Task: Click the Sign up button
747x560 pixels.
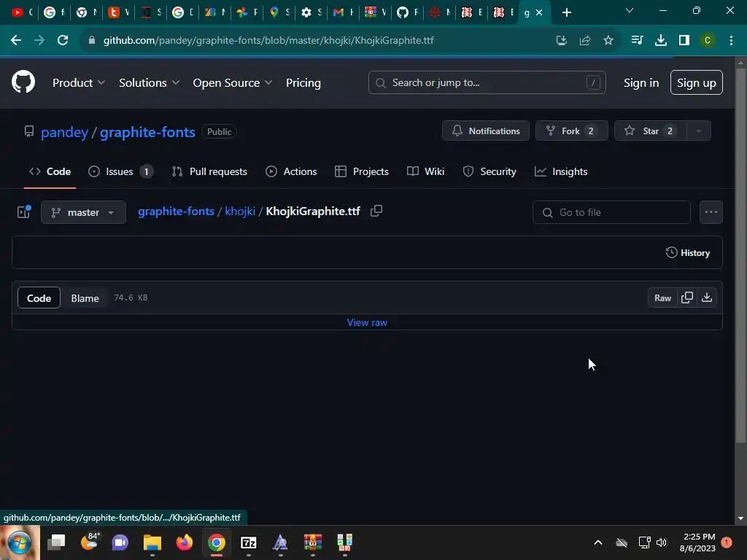Action: 696,82
